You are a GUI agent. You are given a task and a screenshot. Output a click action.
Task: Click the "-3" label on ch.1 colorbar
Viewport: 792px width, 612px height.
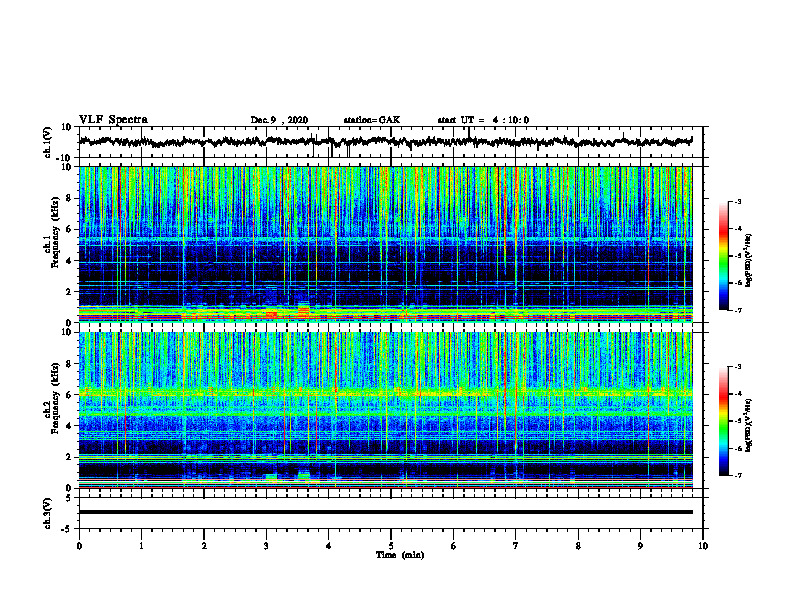click(x=738, y=202)
